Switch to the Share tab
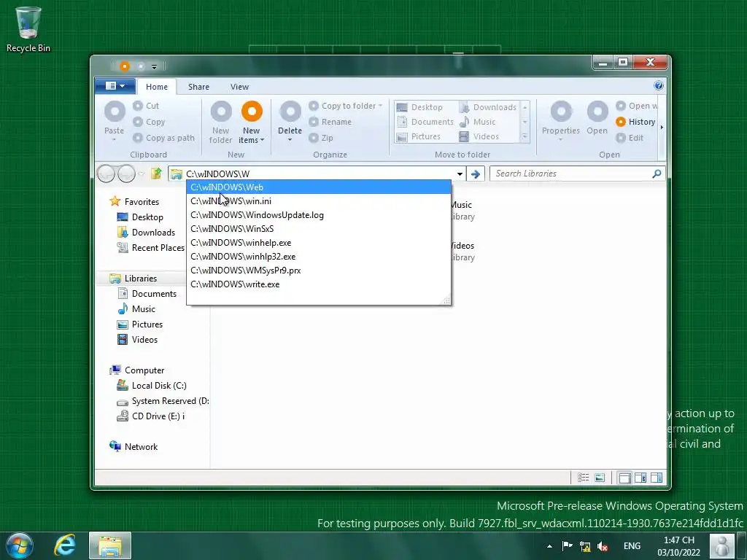Viewport: 747px width, 560px height. click(198, 87)
